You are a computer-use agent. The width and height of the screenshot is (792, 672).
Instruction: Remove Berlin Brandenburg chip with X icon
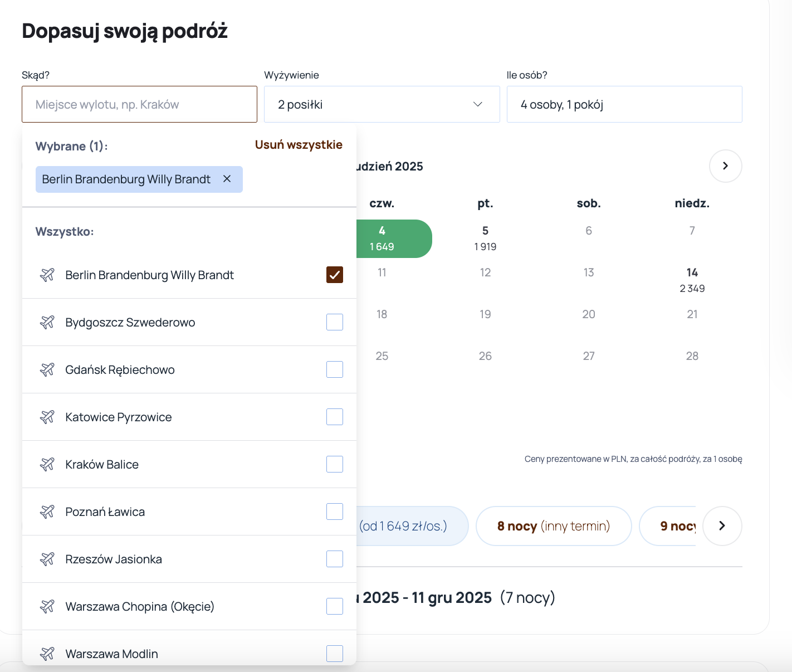(x=227, y=179)
